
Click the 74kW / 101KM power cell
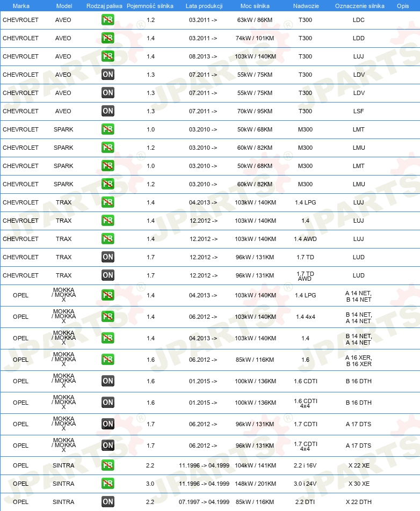pos(255,38)
